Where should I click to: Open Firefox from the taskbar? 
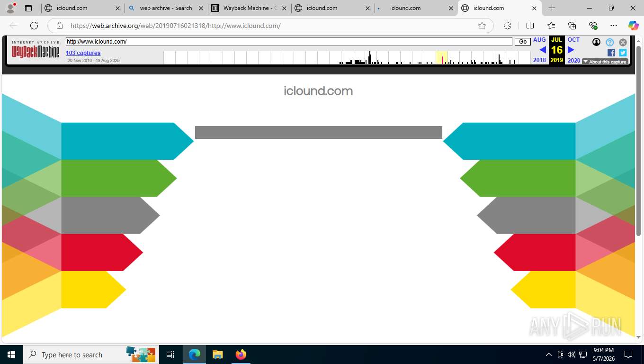[x=241, y=355]
